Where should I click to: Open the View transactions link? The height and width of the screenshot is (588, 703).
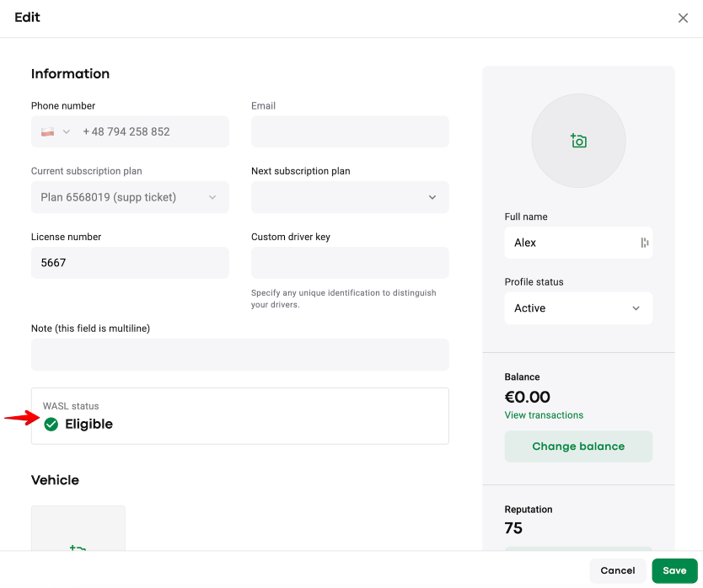[544, 415]
